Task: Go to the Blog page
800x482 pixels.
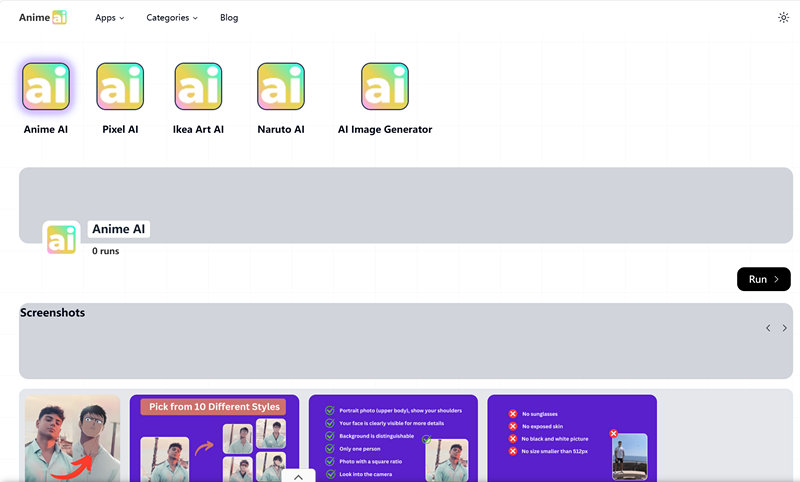Action: [229, 17]
